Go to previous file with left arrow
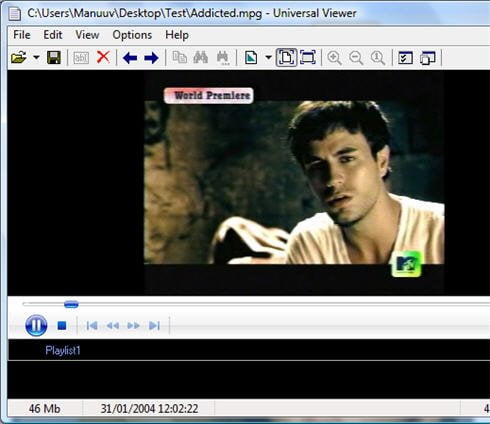490x424 pixels. (130, 58)
